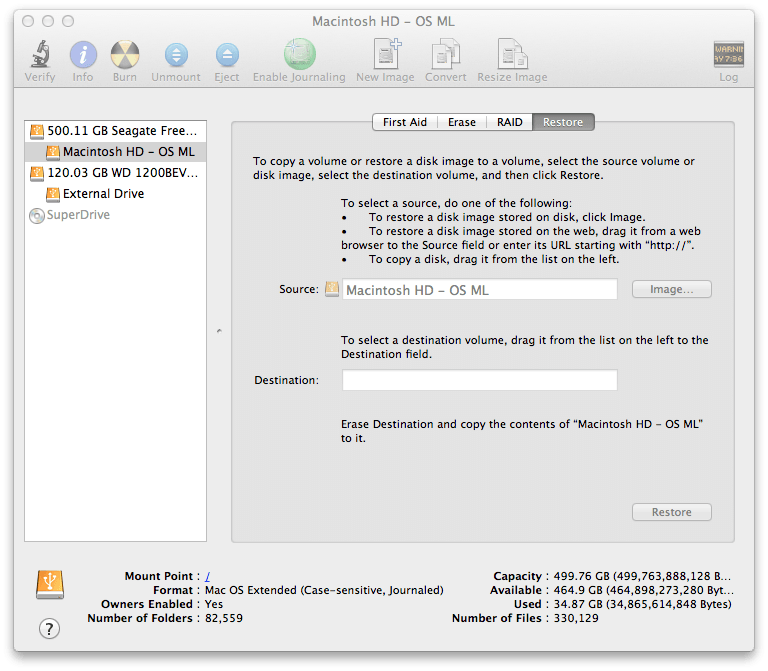
Task: Select External Drive volume in sidebar
Action: (103, 194)
